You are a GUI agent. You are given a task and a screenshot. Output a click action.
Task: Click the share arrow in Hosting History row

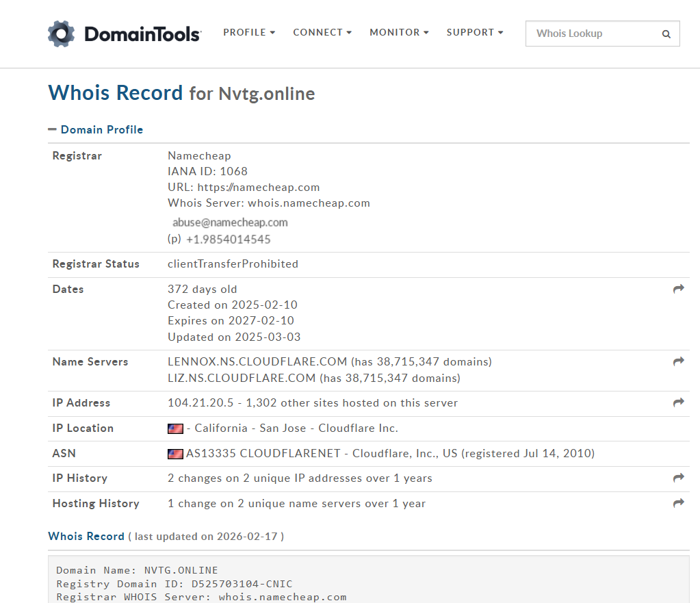[679, 503]
